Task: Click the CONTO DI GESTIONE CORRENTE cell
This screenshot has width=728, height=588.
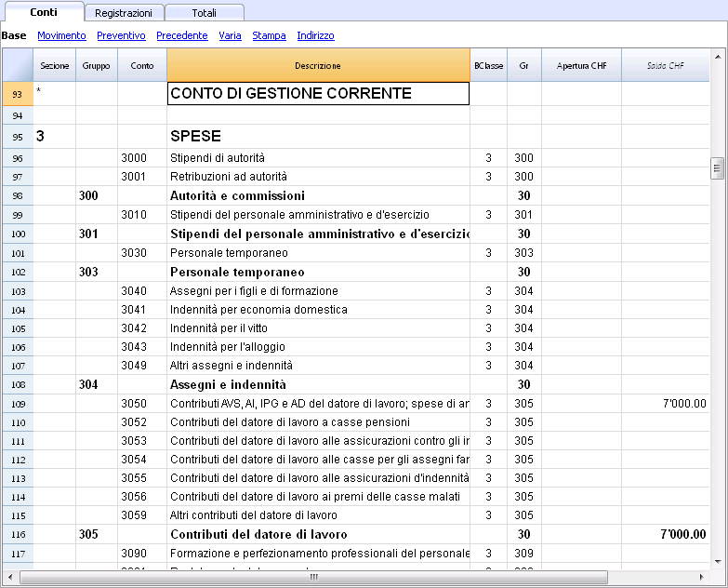Action: tap(318, 93)
